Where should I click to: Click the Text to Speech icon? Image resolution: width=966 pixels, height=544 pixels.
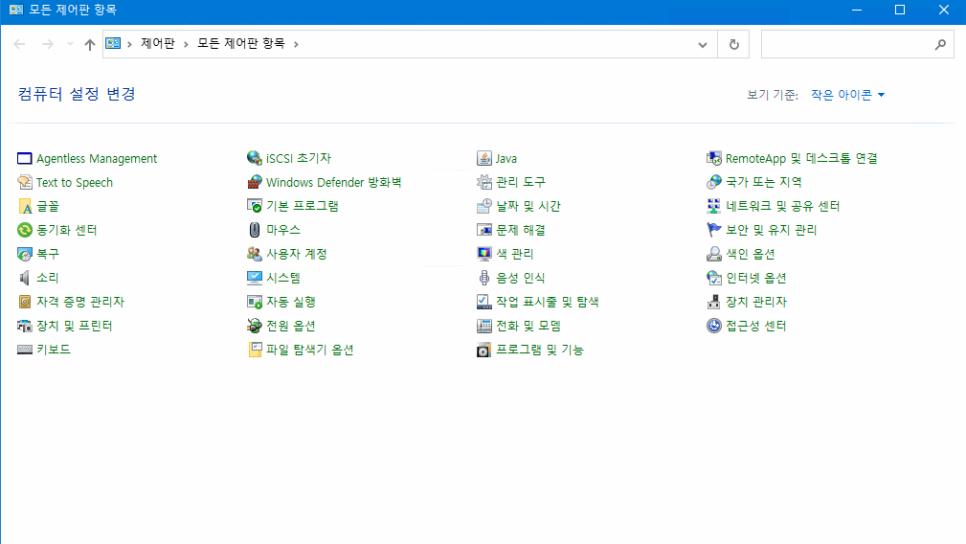point(25,182)
